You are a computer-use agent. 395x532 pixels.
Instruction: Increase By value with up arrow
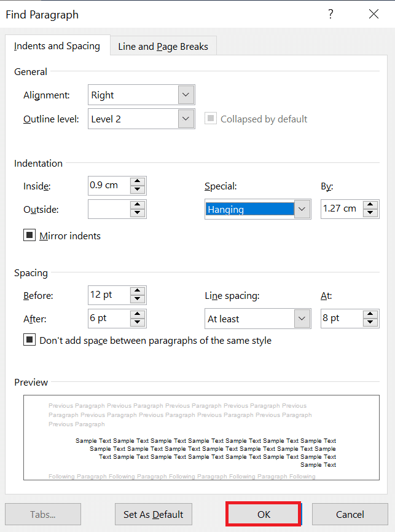click(370, 205)
